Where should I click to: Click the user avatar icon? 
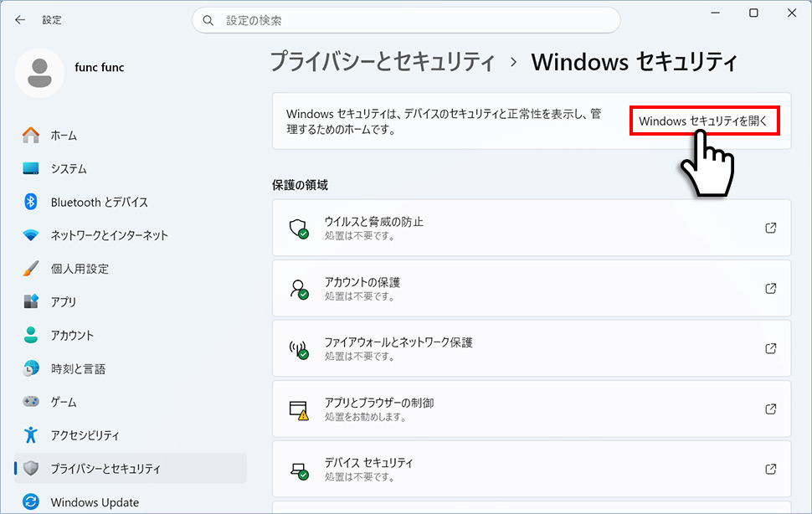point(40,73)
